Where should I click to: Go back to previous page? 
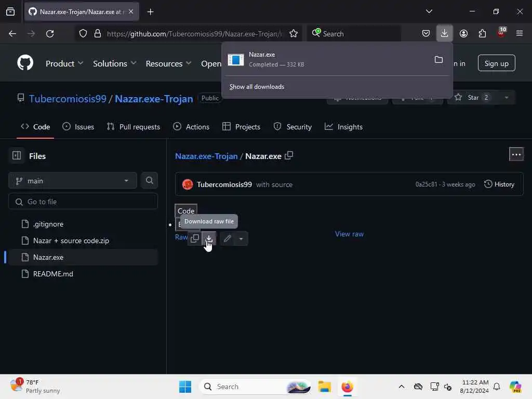12,34
